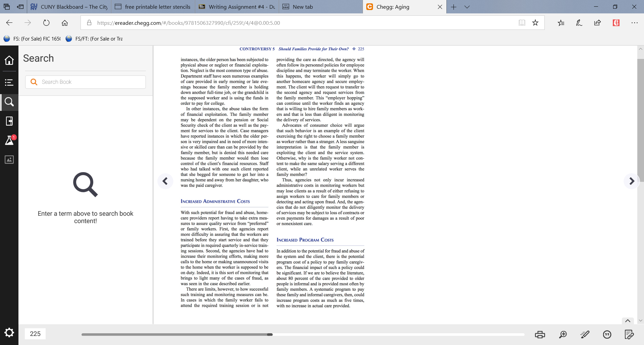This screenshot has height=345, width=644.
Task: Toggle reading view icon in address bar
Action: click(522, 23)
